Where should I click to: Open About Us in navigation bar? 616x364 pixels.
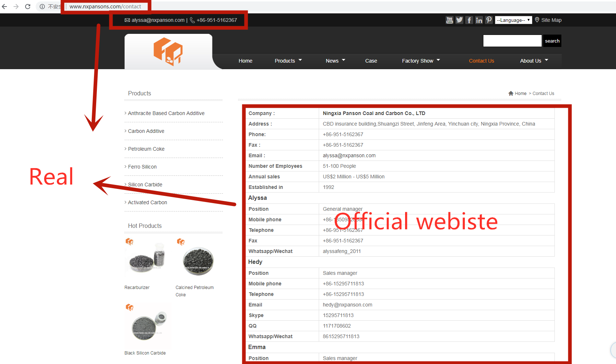[531, 61]
